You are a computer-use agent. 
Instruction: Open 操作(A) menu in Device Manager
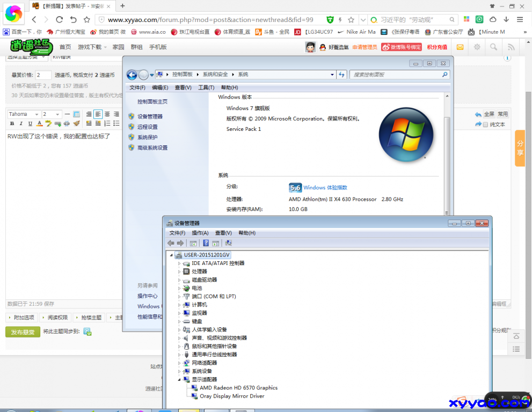[200, 233]
